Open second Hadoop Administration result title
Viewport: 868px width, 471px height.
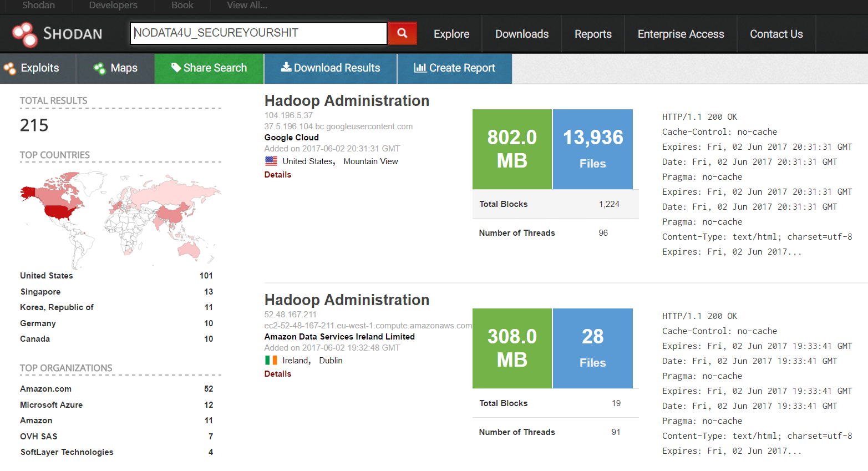[347, 300]
